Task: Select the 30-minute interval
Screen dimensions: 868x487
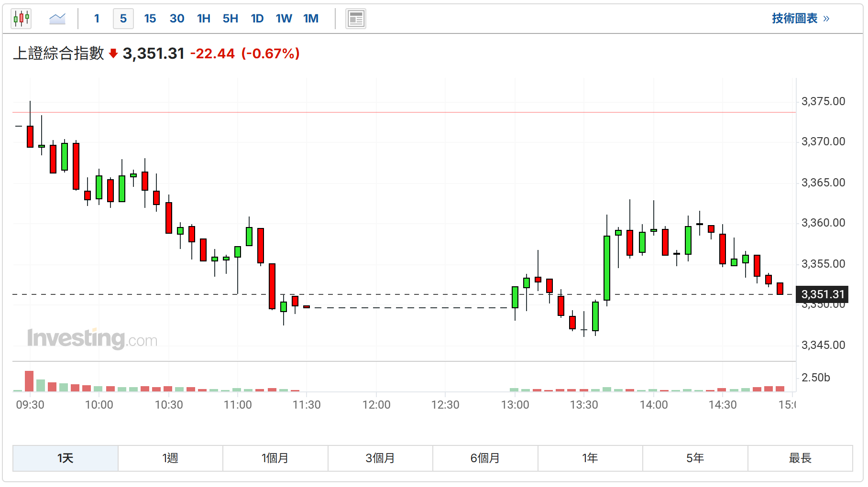Action: click(x=177, y=19)
